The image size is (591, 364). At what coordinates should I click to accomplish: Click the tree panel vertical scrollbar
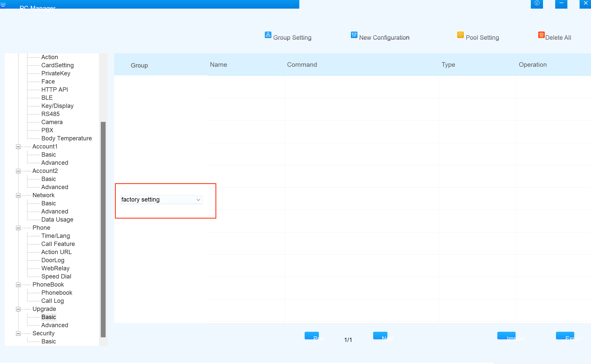click(103, 229)
